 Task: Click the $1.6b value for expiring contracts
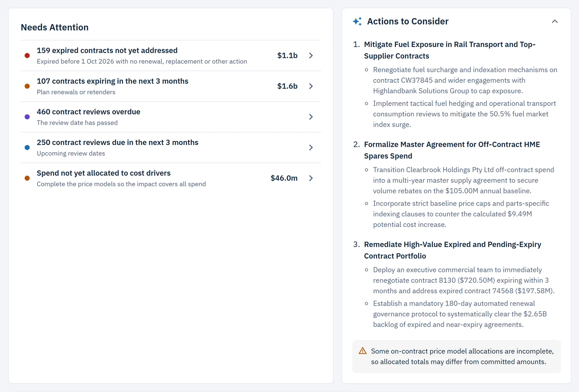tap(287, 86)
